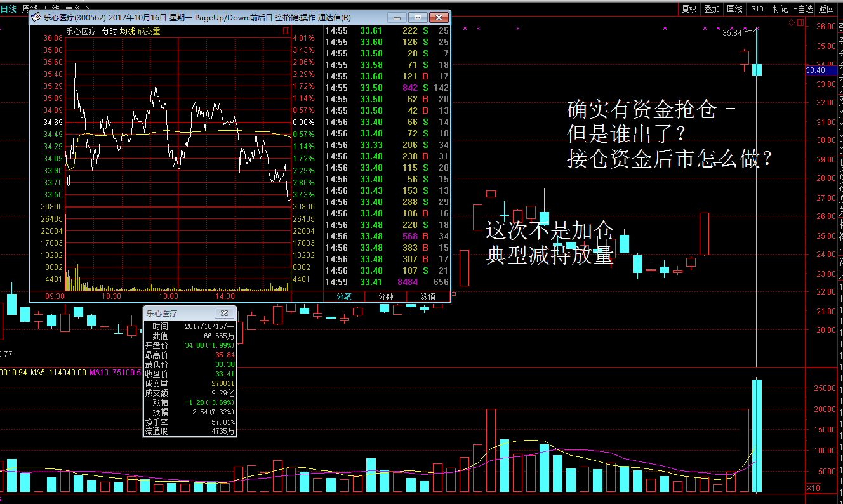843x504 pixels.
Task: Open the 画线 drawing tool
Action: (734, 9)
